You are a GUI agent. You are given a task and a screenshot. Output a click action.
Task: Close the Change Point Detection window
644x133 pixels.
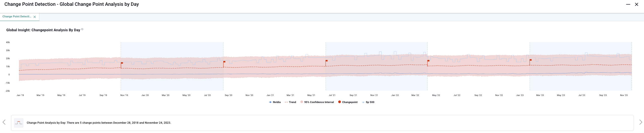[636, 5]
